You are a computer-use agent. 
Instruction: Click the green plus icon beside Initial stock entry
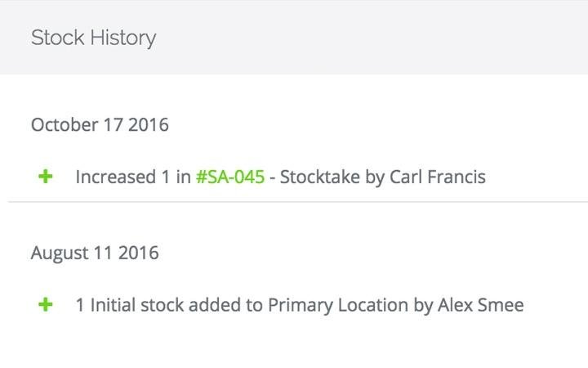pyautogui.click(x=46, y=305)
